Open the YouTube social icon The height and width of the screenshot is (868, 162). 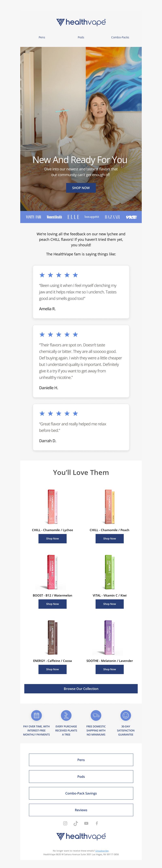86,823
